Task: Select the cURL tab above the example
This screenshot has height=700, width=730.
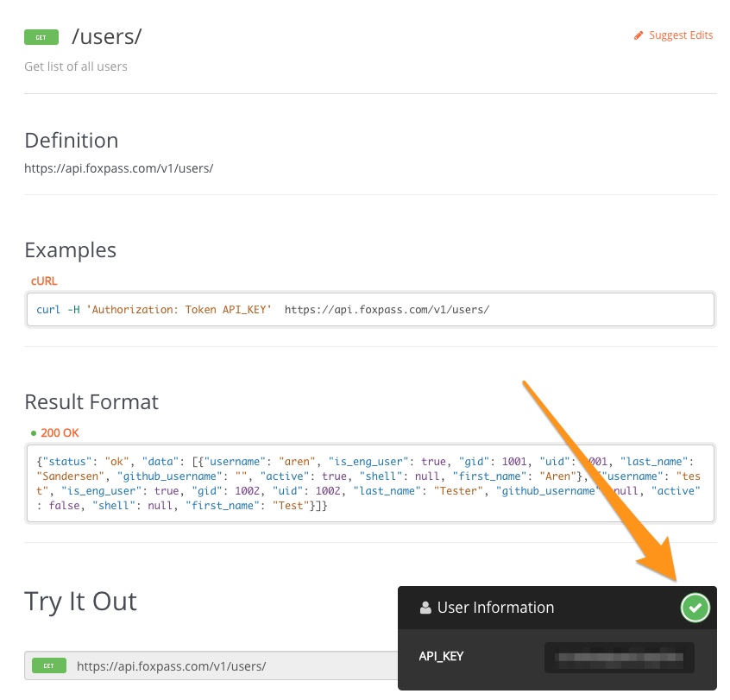Action: click(x=43, y=281)
